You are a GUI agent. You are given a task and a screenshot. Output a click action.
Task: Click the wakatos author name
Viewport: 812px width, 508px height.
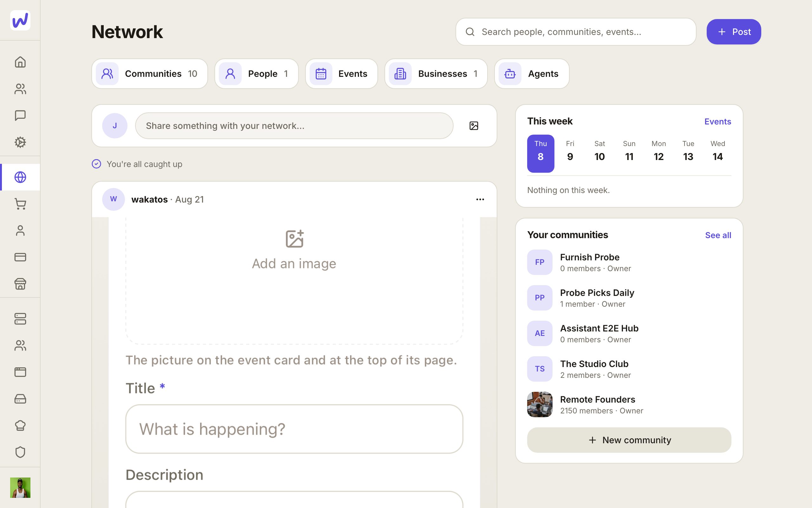click(149, 199)
